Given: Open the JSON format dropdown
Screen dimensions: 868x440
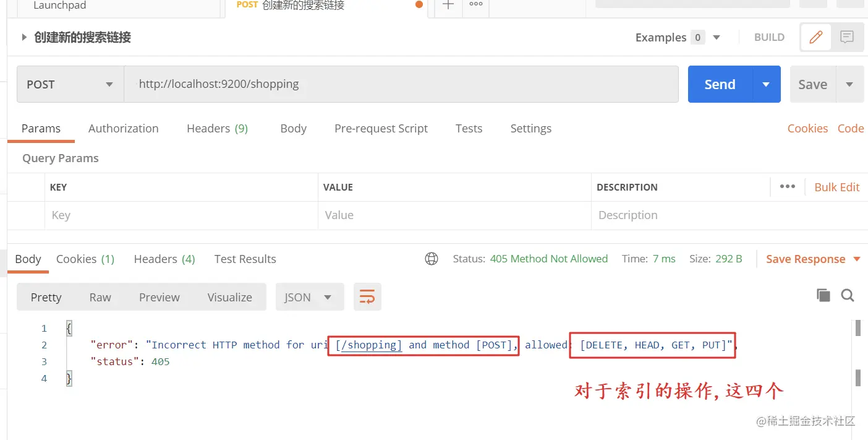Looking at the screenshot, I should point(309,297).
